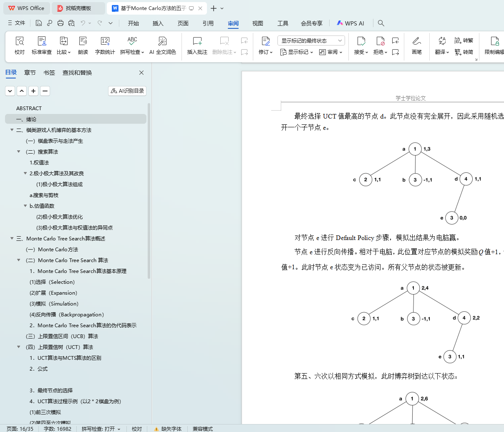Collapse outline levels with up chevron button
Screen dimensions: 504x432
22,91
